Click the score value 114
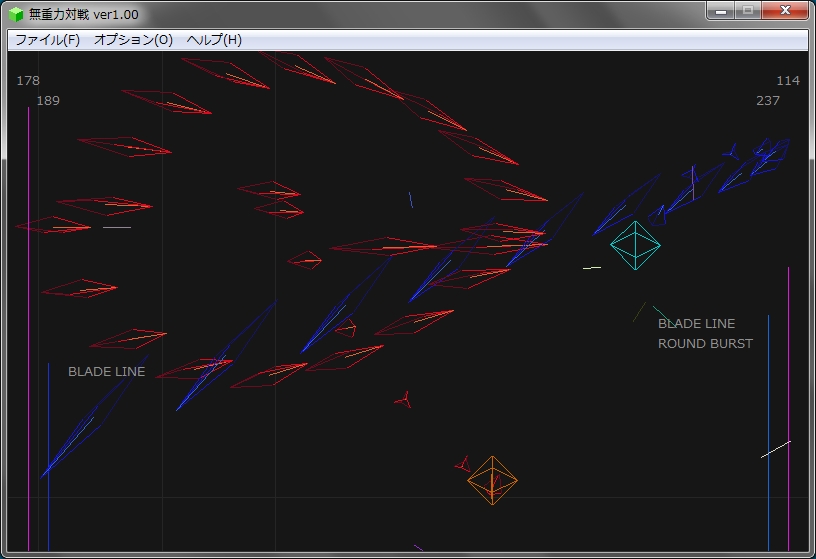Image resolution: width=816 pixels, height=559 pixels. click(788, 81)
